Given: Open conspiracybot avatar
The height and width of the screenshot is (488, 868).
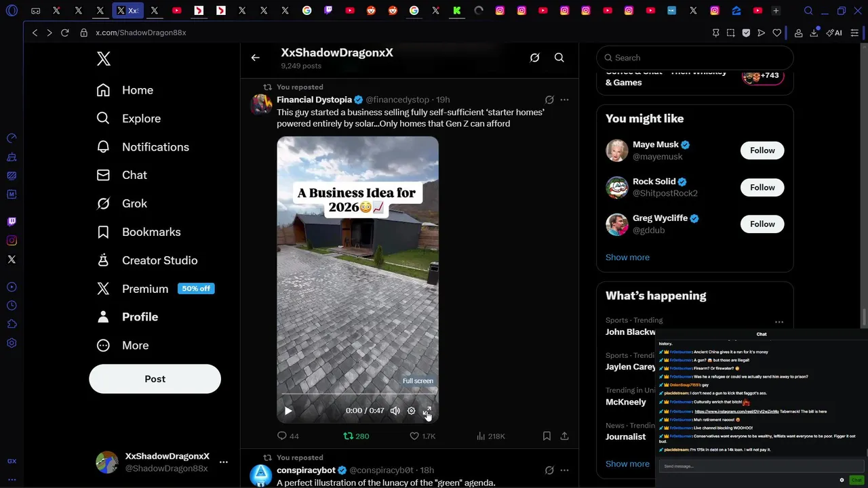Looking at the screenshot, I should 261,475.
